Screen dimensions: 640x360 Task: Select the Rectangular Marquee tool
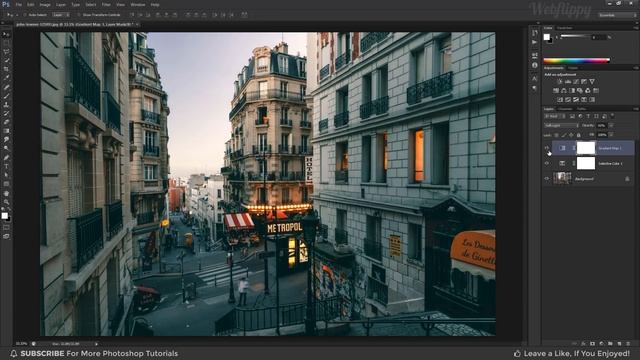[6, 43]
